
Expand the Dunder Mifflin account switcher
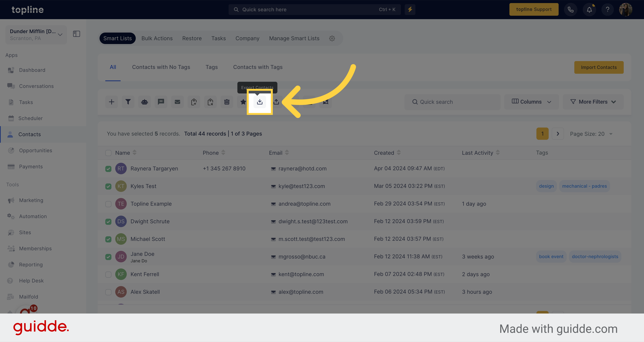[x=36, y=34]
